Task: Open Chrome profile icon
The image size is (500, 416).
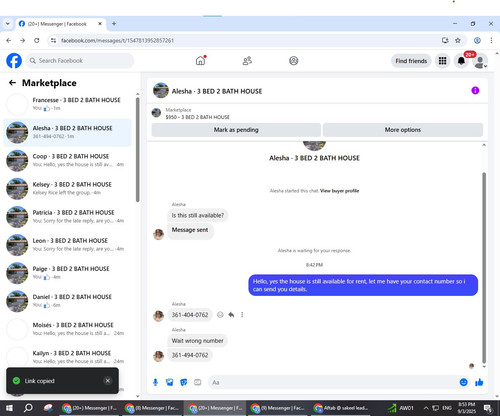Action: [477, 40]
